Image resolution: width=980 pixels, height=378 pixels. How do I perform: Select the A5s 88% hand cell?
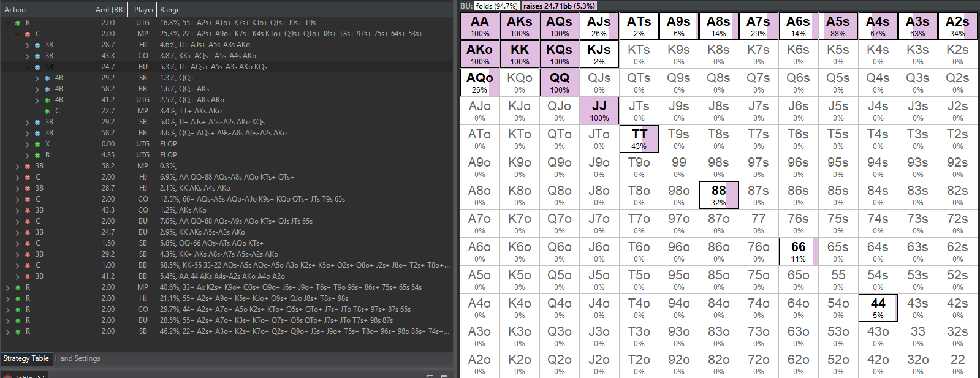tap(838, 26)
